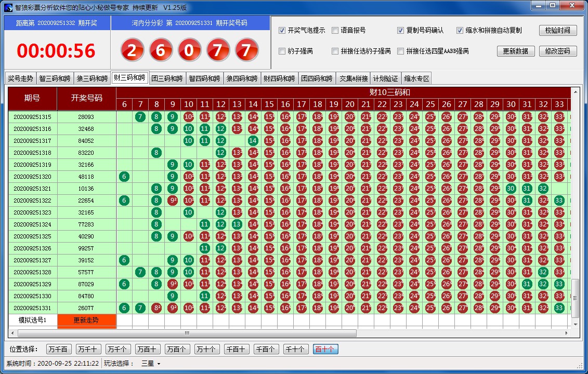Screen dimensions: 588x374
Task: Click green 33 circle in row 202009251322
Action: point(559,201)
